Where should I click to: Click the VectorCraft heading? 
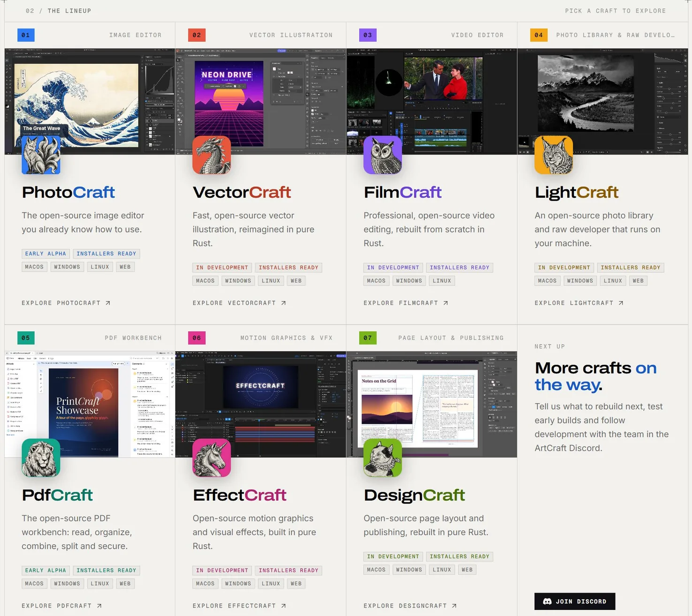(242, 192)
